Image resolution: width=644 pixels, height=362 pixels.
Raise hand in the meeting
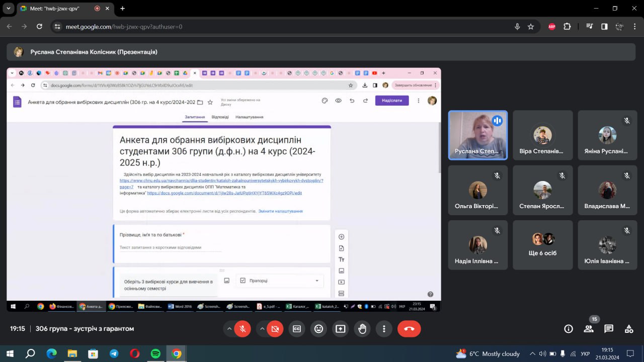pyautogui.click(x=362, y=329)
